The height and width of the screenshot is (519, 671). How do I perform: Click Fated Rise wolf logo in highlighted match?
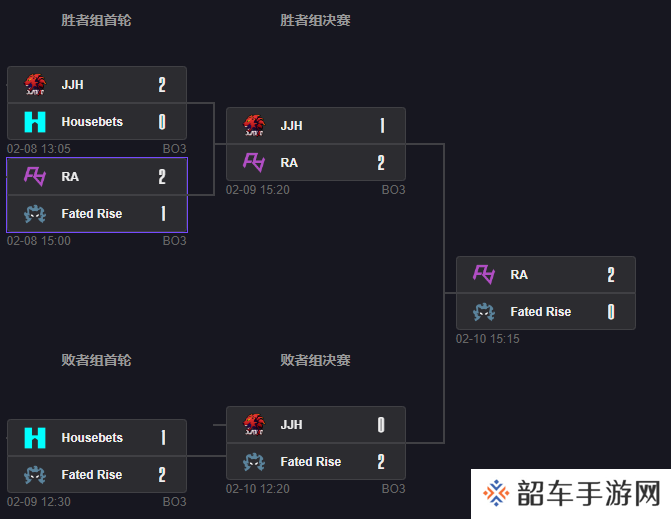pyautogui.click(x=35, y=214)
